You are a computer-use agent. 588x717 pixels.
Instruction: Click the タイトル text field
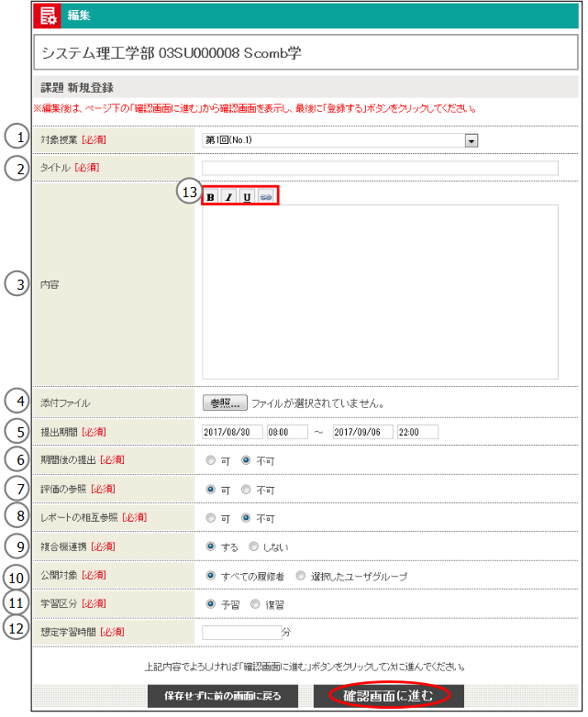pos(380,168)
